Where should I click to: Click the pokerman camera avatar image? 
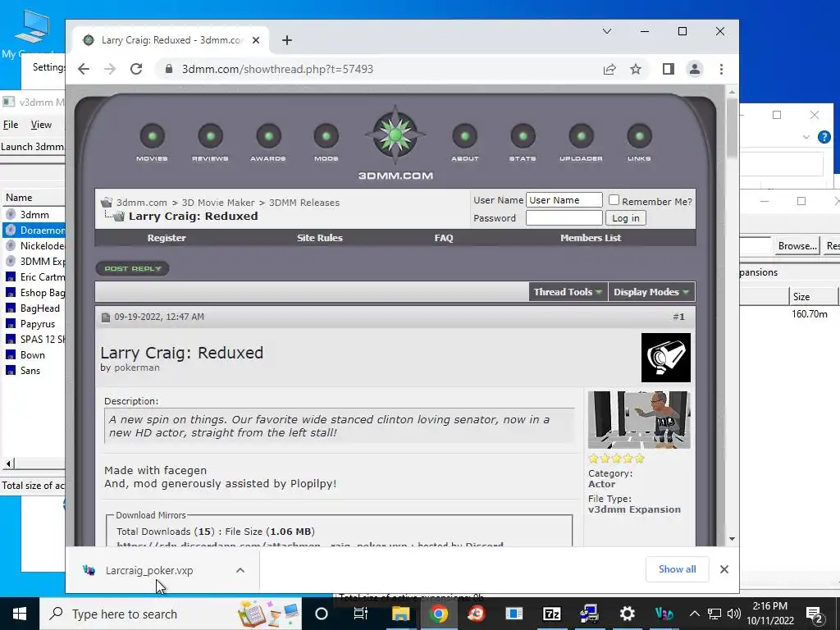(x=666, y=358)
